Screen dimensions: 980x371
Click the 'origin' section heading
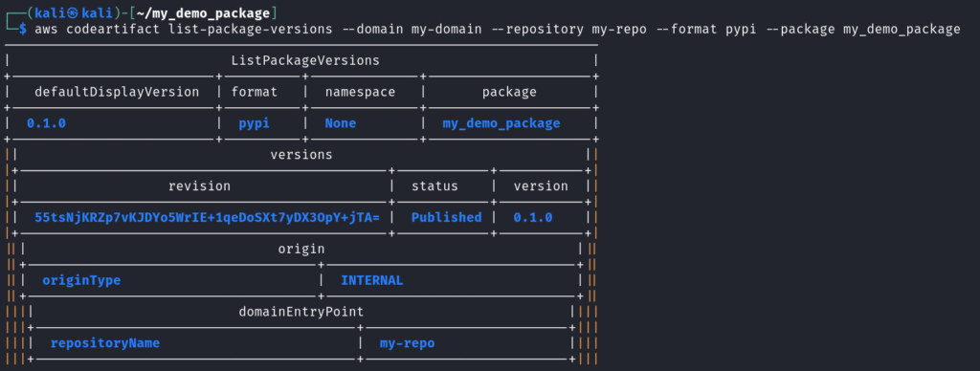[301, 249]
